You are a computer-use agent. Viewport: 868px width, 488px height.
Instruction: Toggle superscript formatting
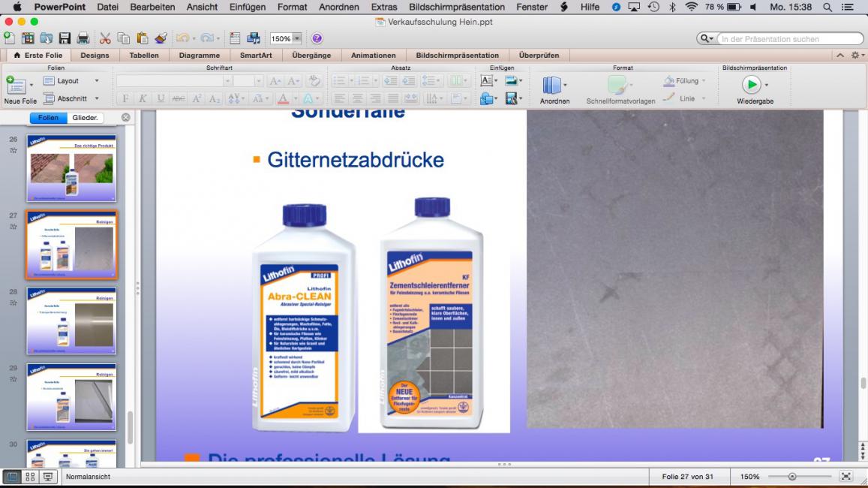pos(197,98)
